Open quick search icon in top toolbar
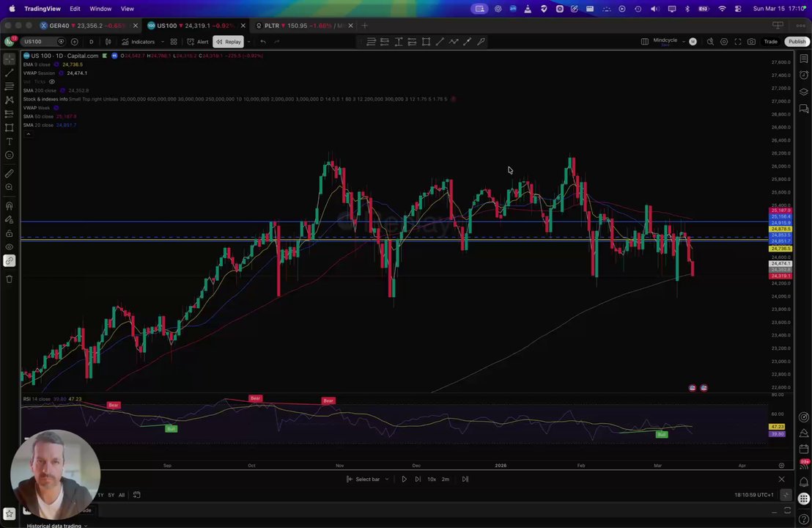Image resolution: width=812 pixels, height=528 pixels. [x=710, y=42]
